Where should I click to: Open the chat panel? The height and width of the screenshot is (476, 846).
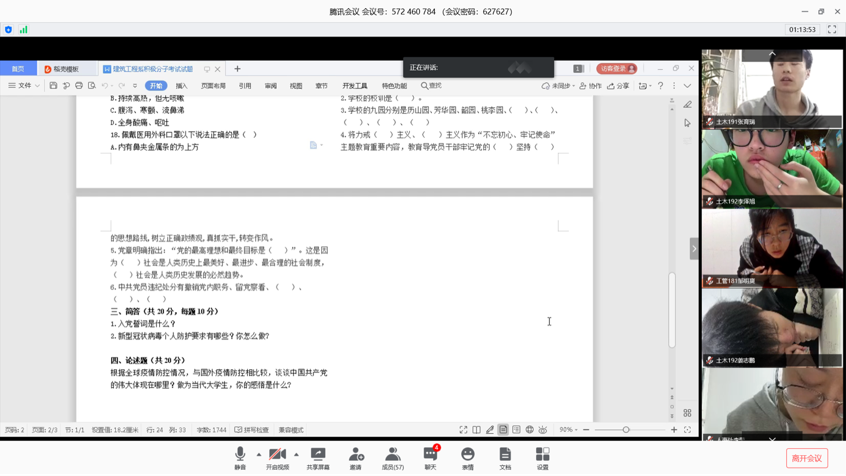(x=430, y=457)
